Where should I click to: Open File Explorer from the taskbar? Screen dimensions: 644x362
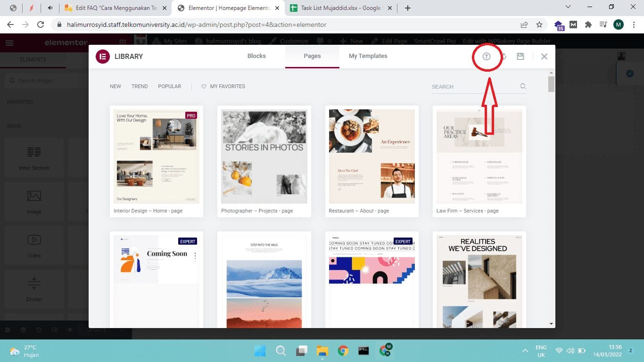322,351
